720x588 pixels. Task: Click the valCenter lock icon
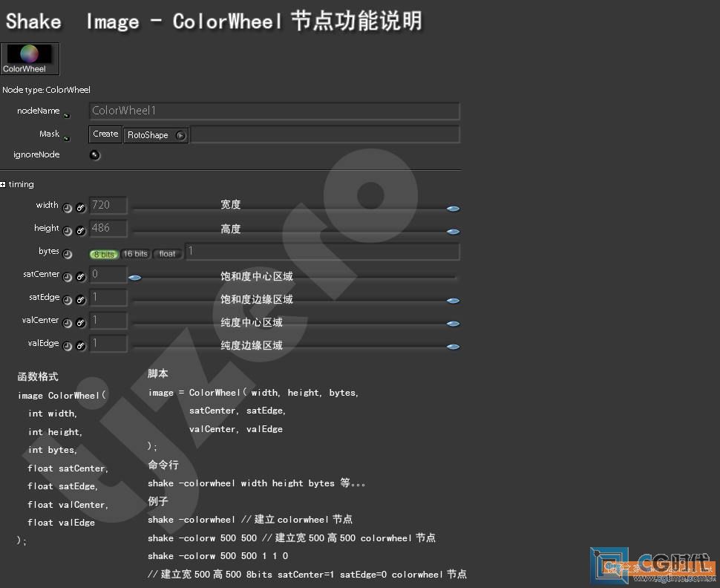pyautogui.click(x=81, y=323)
